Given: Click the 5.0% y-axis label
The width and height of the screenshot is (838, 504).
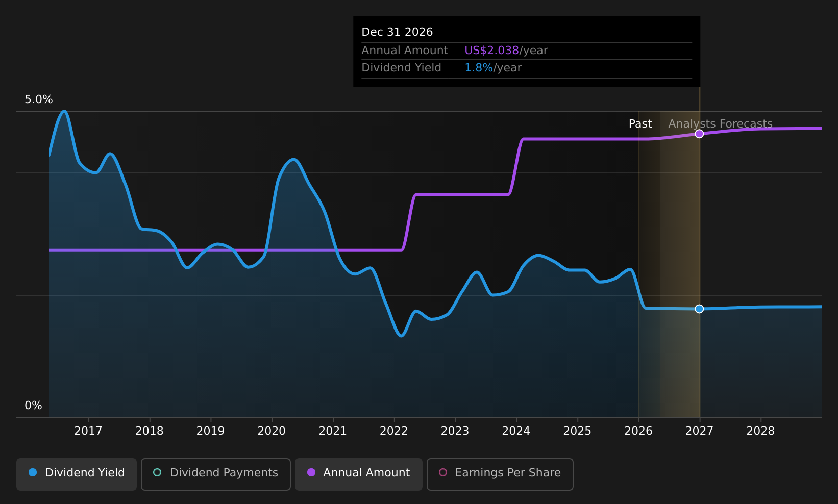Looking at the screenshot, I should tap(39, 99).
